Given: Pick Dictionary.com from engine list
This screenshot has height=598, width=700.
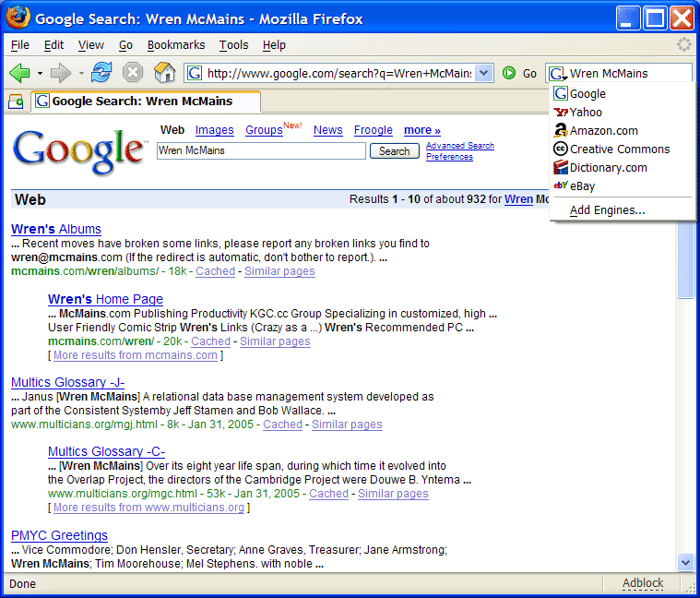Looking at the screenshot, I should click(622, 167).
